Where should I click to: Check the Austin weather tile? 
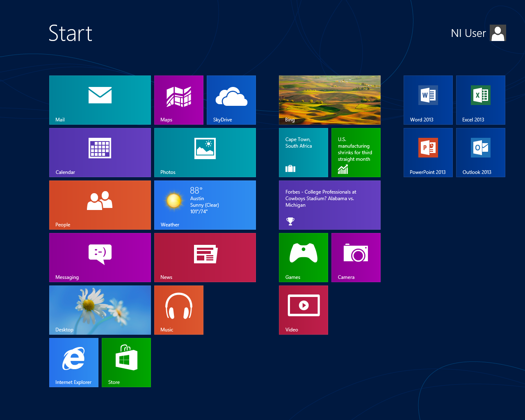[205, 205]
